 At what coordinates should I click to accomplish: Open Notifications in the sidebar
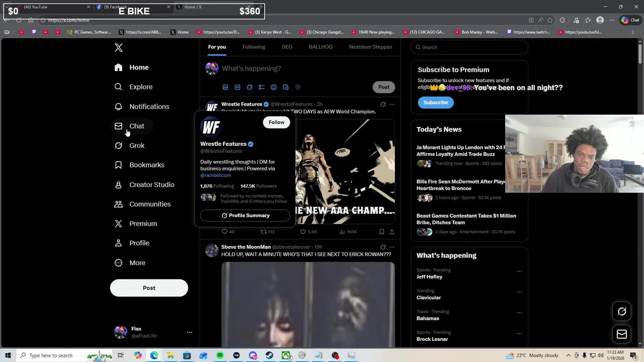[141, 107]
